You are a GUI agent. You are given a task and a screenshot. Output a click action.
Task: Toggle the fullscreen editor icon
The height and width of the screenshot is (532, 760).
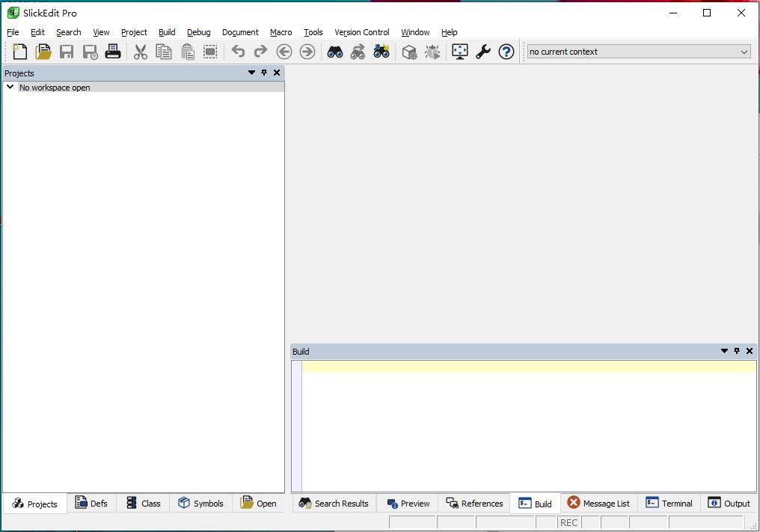(x=459, y=52)
